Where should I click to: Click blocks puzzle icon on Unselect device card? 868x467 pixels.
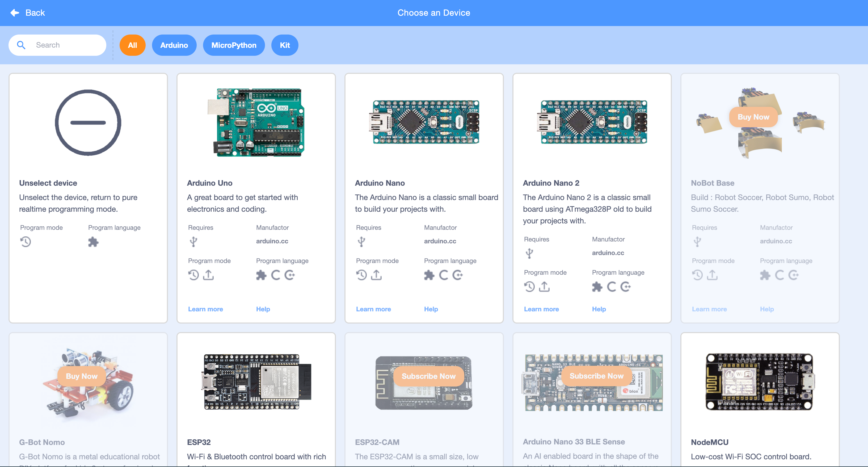[x=93, y=242]
